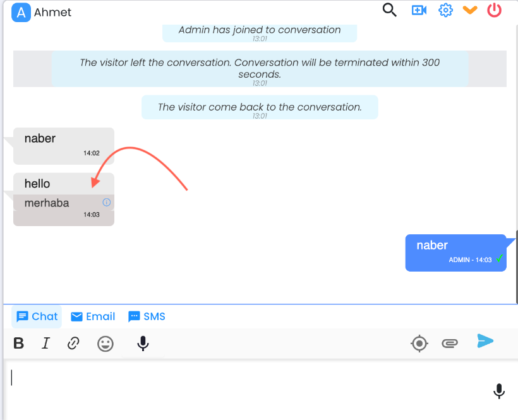Select the 'hello' visitor message

click(x=37, y=184)
